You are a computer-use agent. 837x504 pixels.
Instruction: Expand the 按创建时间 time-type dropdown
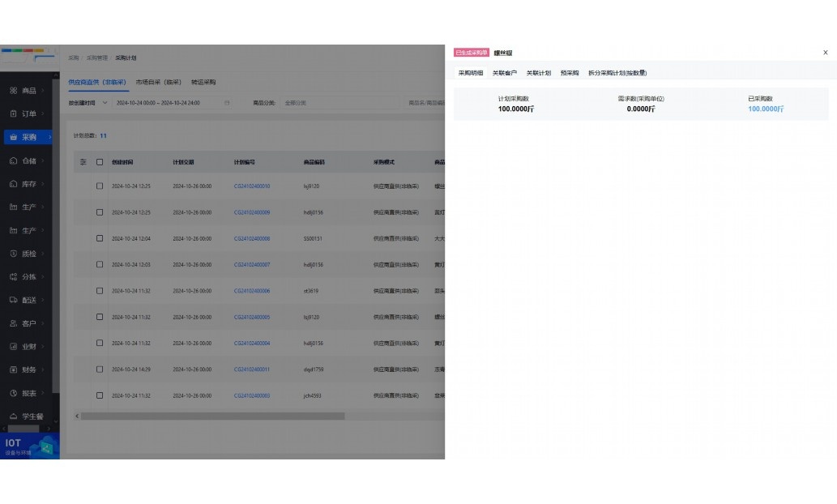click(x=88, y=103)
